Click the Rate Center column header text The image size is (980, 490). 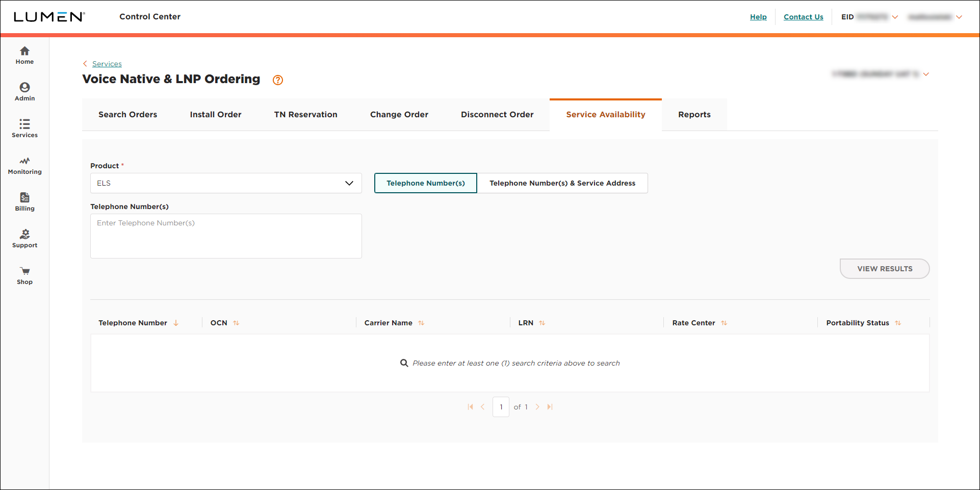tap(693, 323)
